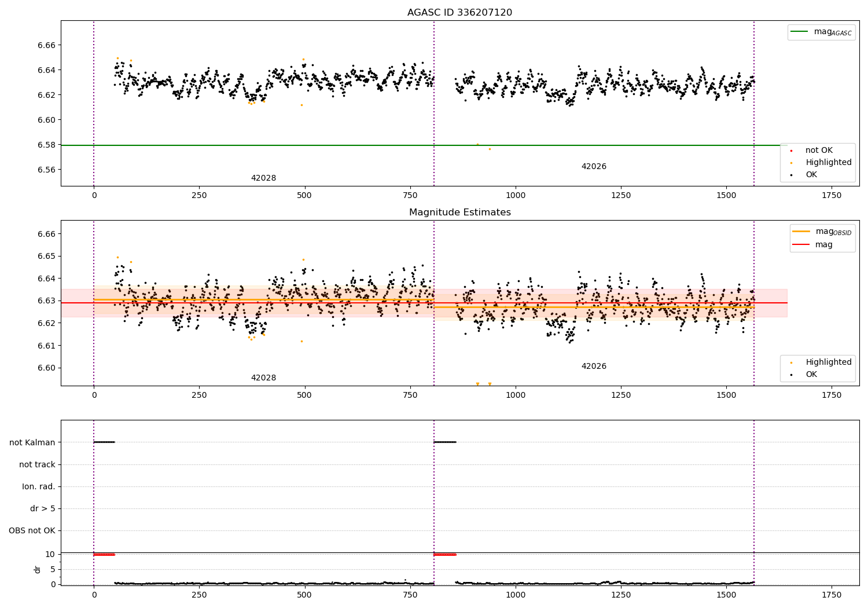
Task: Click 'Highlighted' in the AGASC ID plot legend
Action: coord(829,163)
